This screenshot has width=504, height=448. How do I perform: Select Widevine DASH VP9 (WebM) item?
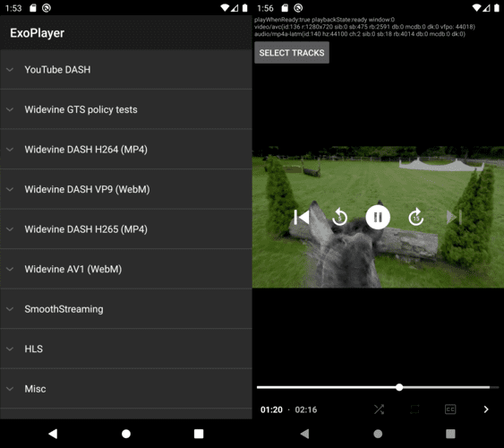pyautogui.click(x=126, y=189)
